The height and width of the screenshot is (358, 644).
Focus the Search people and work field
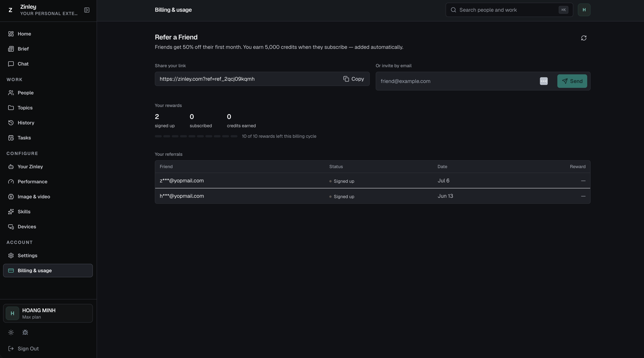click(509, 10)
